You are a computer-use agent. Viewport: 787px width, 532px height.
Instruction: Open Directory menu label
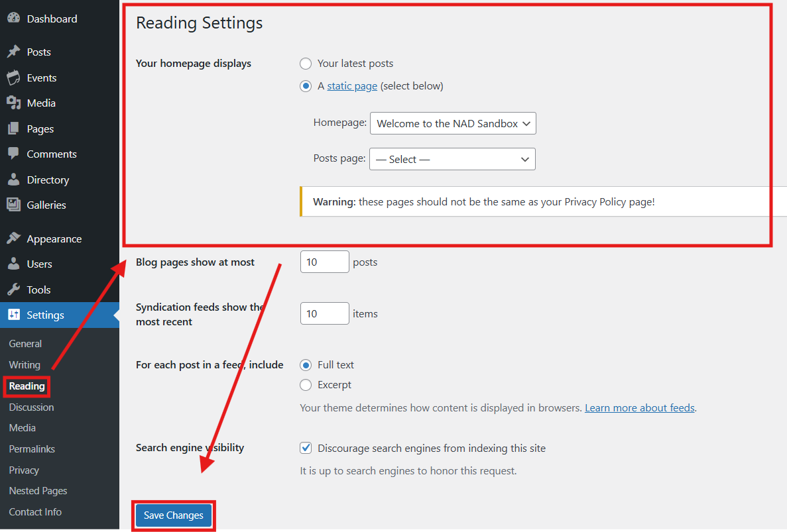[48, 180]
